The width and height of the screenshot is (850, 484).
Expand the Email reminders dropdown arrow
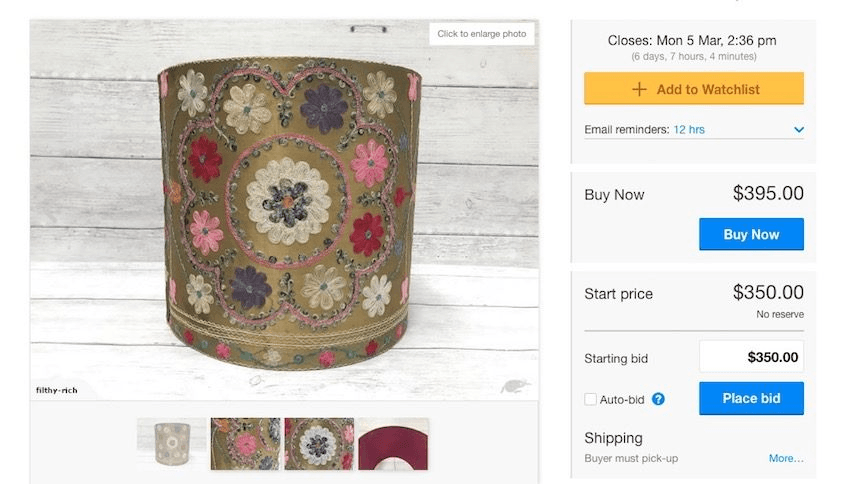coord(799,130)
